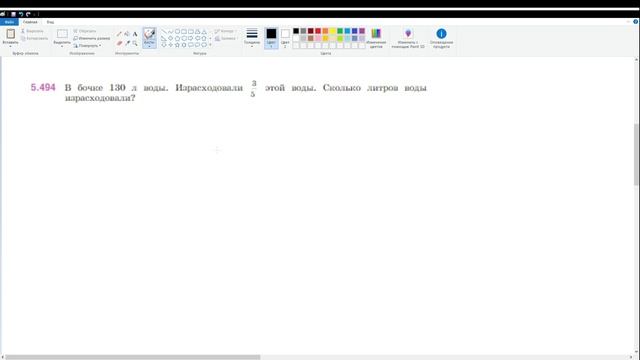Click Redo arrow in quick access toolbar

tap(28, 14)
